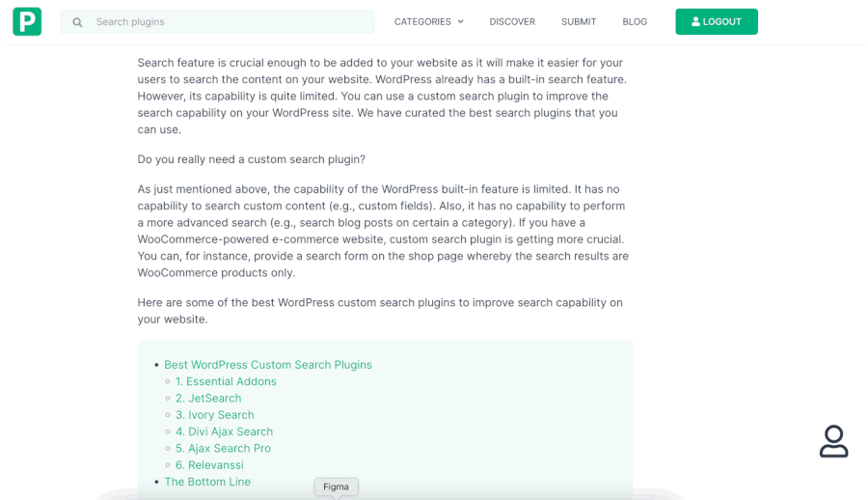Go to the Discover page
Viewport: 868px width, 500px height.
coord(512,21)
